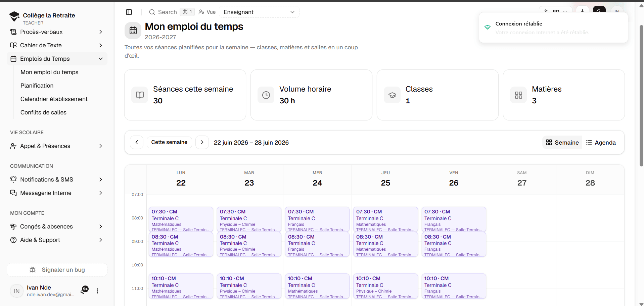Click the 2026-2027 school year label

click(x=160, y=37)
